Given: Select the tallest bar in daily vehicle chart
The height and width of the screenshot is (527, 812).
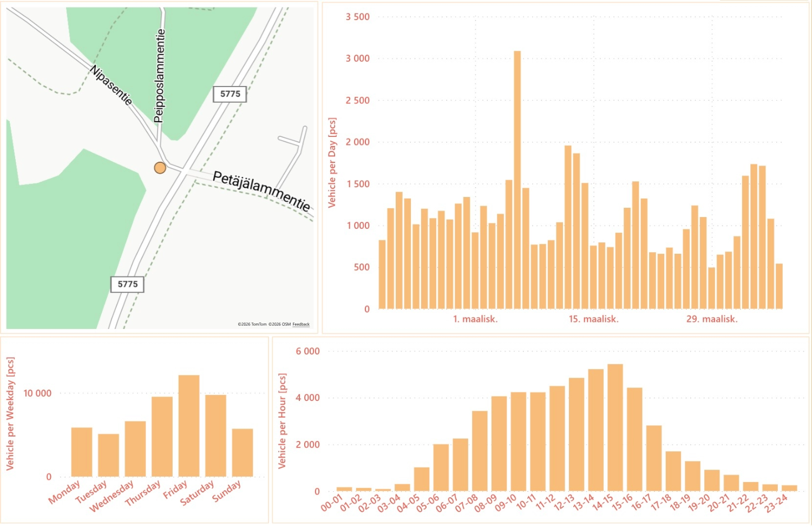Looking at the screenshot, I should click(x=517, y=180).
